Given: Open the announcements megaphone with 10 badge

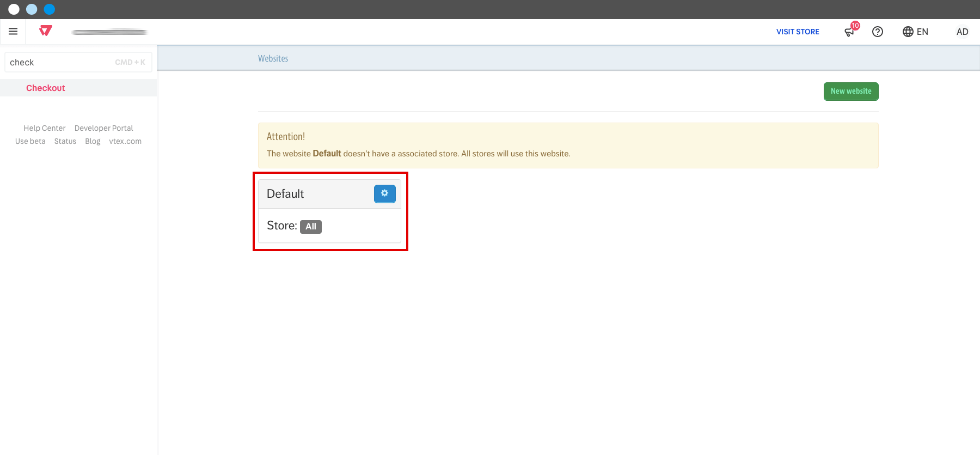Looking at the screenshot, I should (851, 30).
